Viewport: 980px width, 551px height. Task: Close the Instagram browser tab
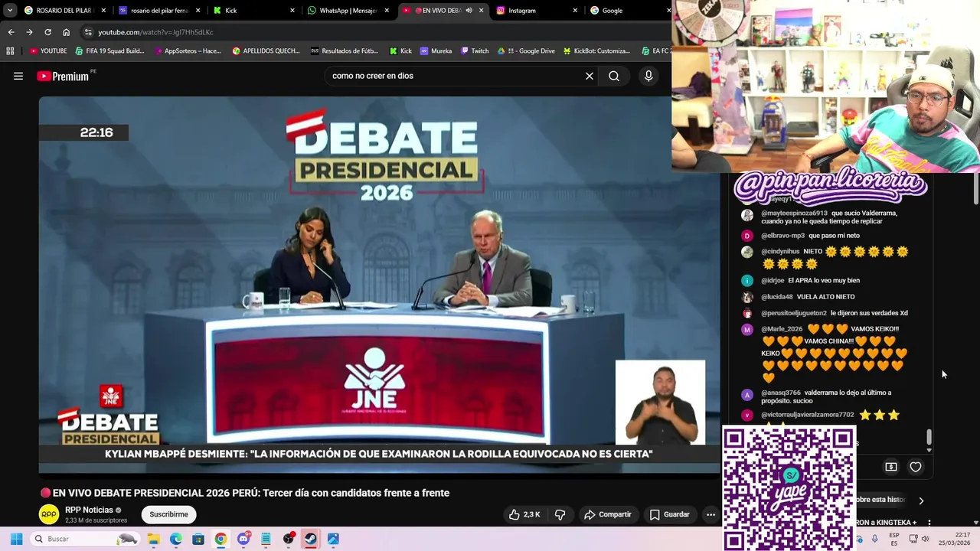575,11
